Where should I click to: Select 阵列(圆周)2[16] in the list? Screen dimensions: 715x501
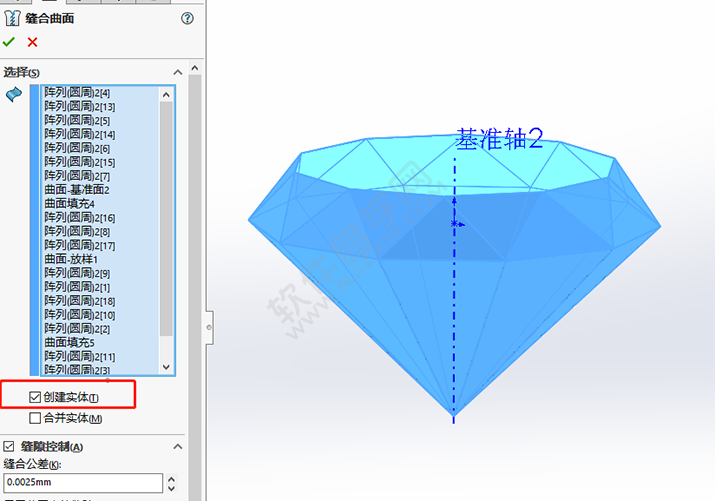pyautogui.click(x=80, y=217)
